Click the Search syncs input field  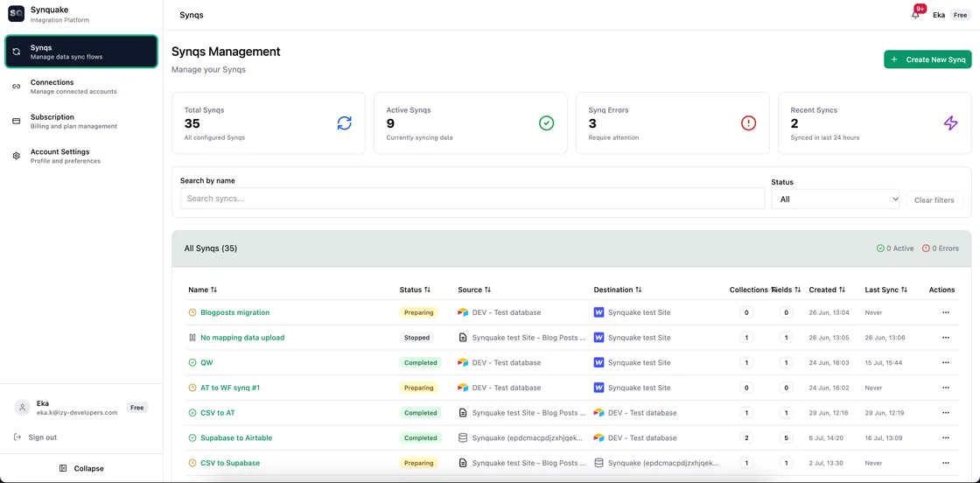[x=472, y=199]
